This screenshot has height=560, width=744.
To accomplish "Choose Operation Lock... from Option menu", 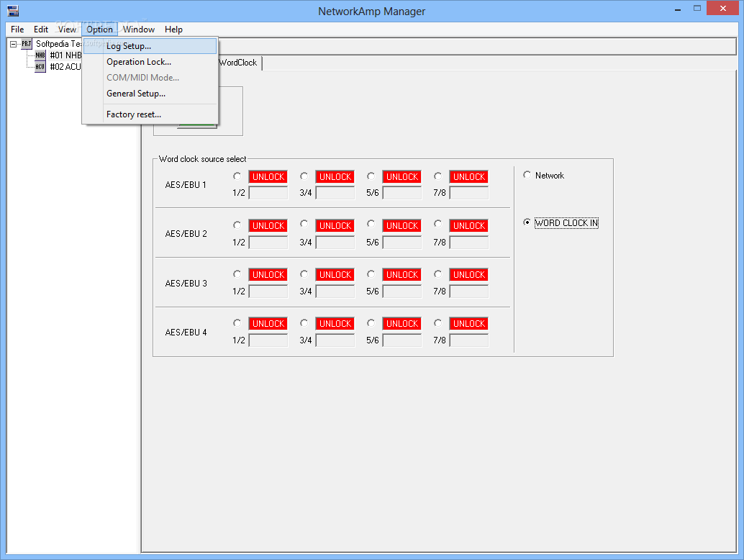I will (150, 62).
